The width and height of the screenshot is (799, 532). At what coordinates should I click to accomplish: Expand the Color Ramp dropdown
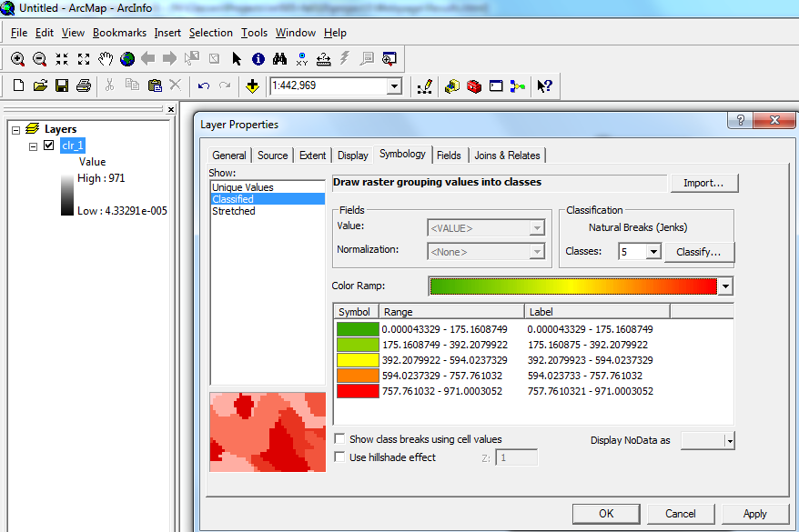tap(724, 286)
